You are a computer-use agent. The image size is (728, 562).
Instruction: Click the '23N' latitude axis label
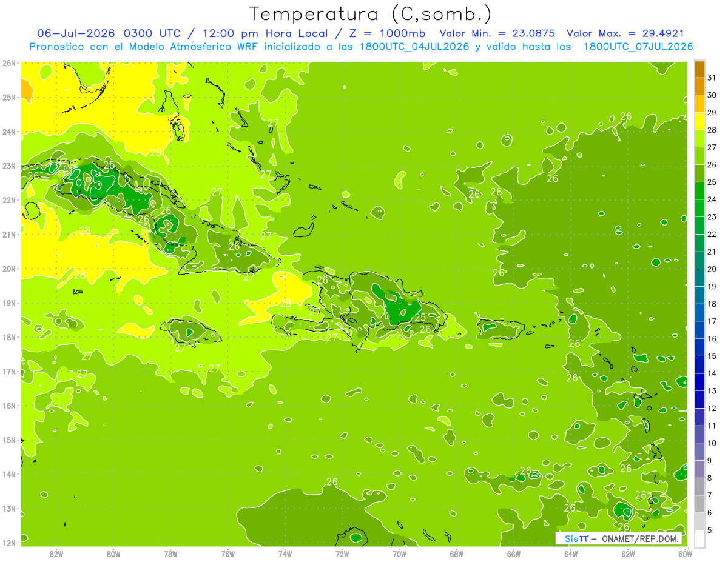9,166
